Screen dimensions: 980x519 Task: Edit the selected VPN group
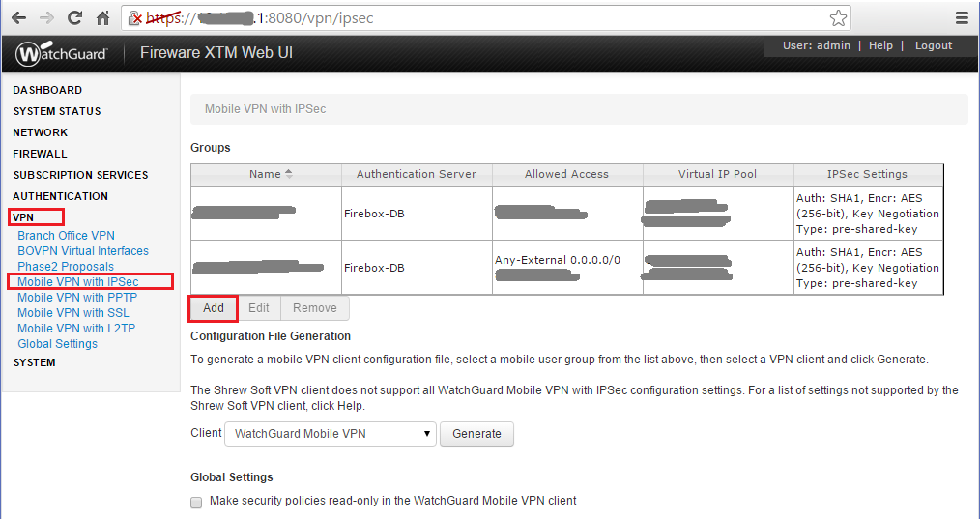tap(259, 308)
